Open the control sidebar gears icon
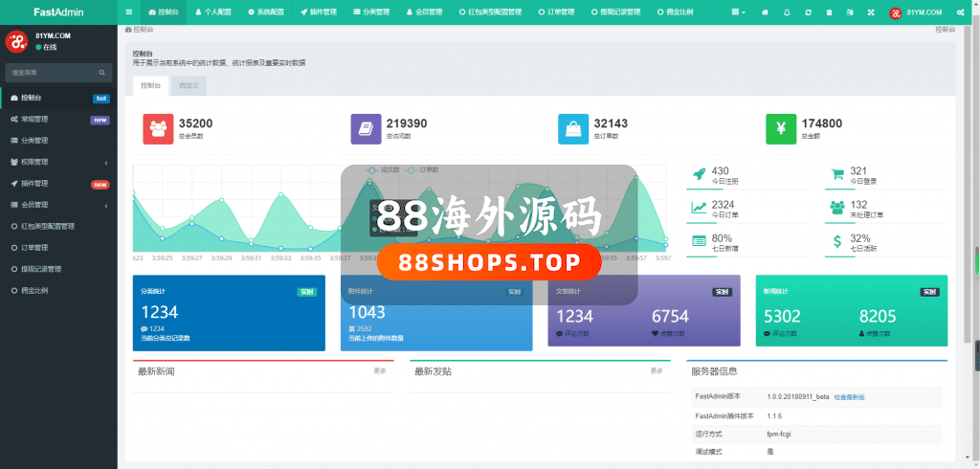Viewport: 980px width, 469px height. click(x=960, y=12)
